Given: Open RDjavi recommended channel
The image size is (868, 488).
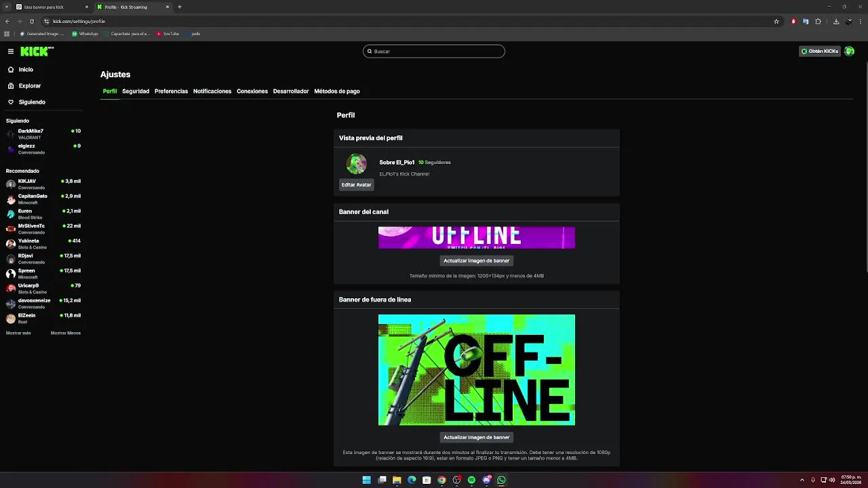Looking at the screenshot, I should 43,258.
